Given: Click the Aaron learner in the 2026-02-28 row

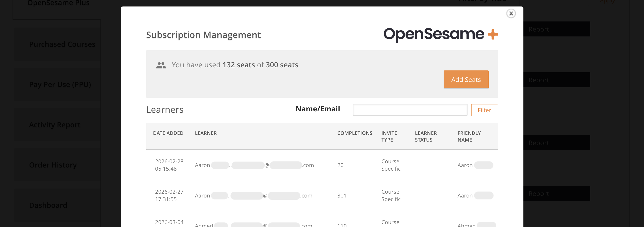Looking at the screenshot, I should pos(254,165).
